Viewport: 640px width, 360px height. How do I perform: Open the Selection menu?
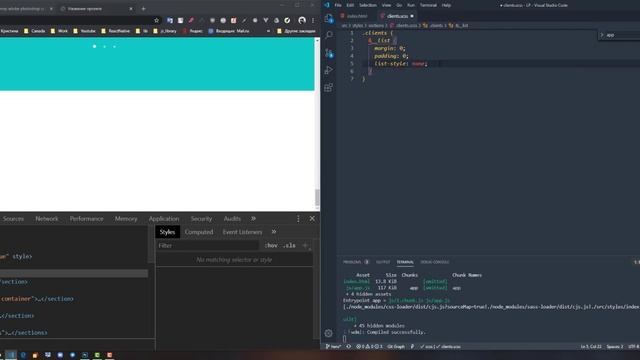[x=368, y=5]
